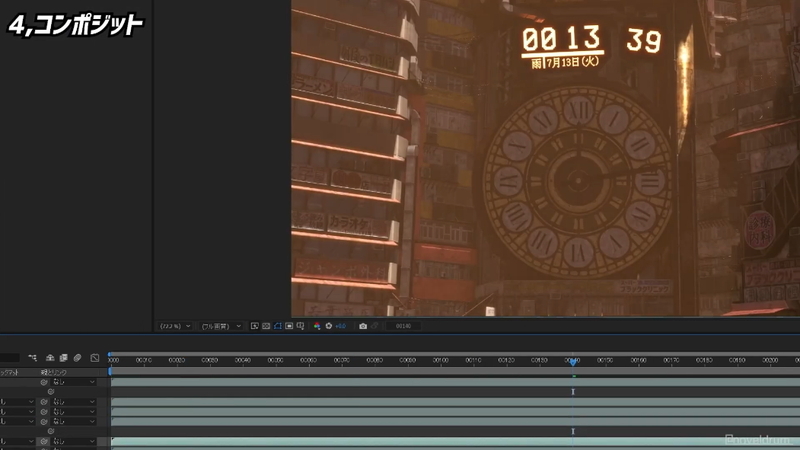The height and width of the screenshot is (450, 800).
Task: Click the preview timecode field in viewer
Action: point(404,326)
